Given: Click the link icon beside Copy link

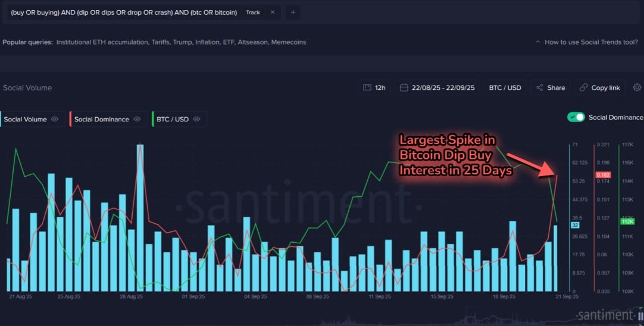Looking at the screenshot, I should [x=583, y=87].
